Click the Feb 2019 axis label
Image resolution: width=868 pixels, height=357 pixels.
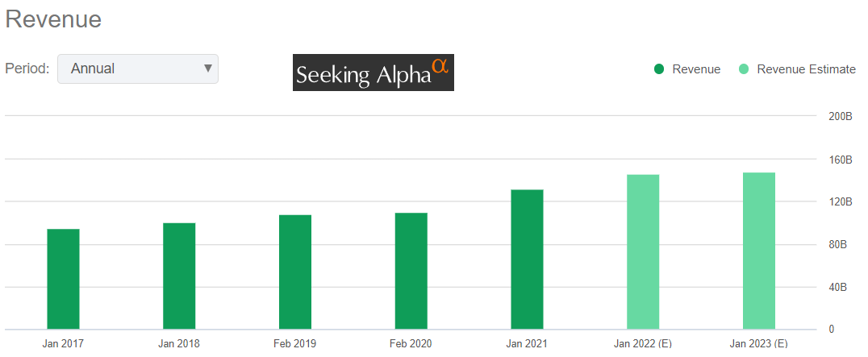click(295, 344)
